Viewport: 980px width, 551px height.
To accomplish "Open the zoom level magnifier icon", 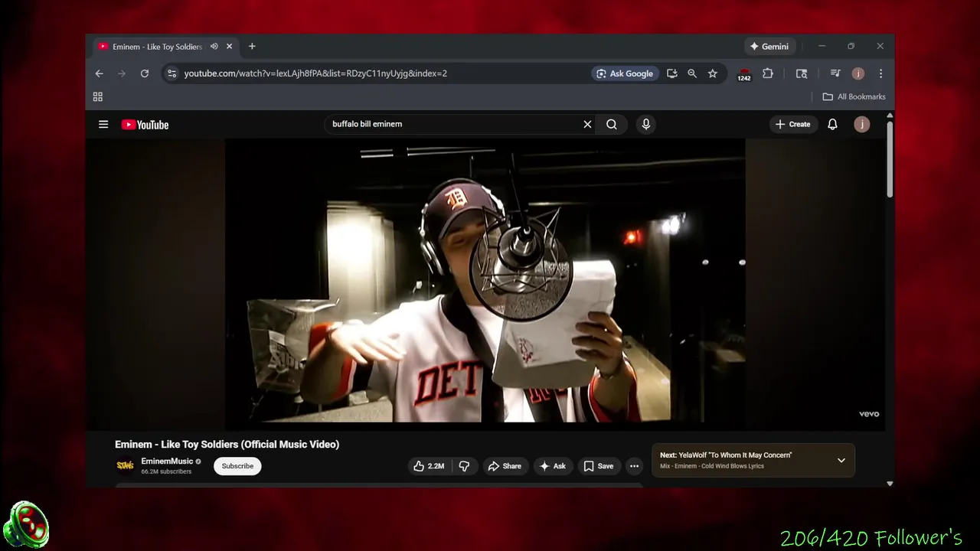I will [x=692, y=73].
